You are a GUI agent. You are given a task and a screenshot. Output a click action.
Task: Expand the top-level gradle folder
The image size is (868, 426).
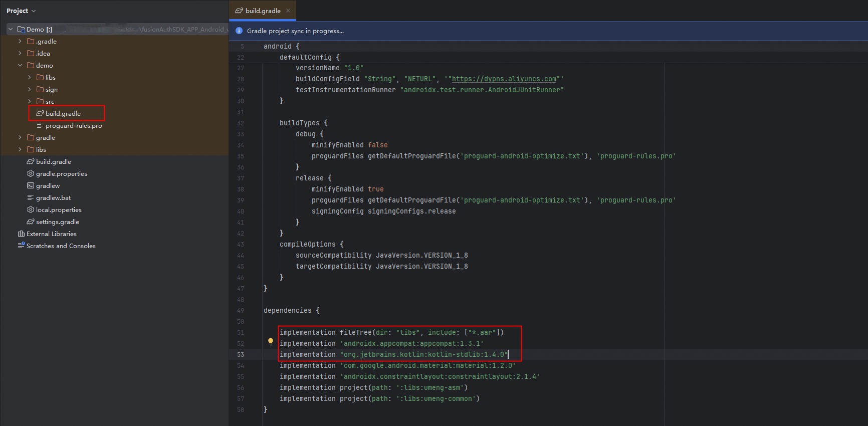tap(20, 137)
